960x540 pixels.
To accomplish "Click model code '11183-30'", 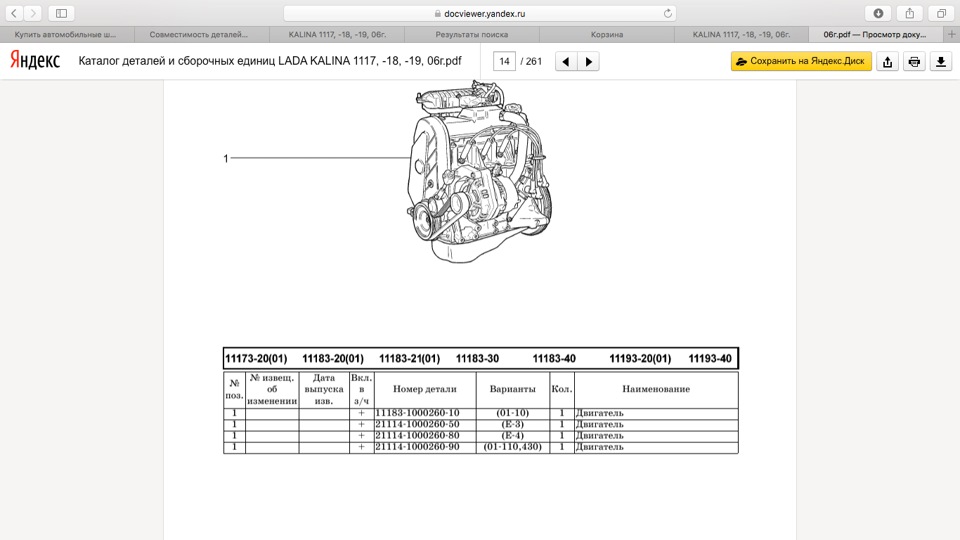I will pos(477,359).
